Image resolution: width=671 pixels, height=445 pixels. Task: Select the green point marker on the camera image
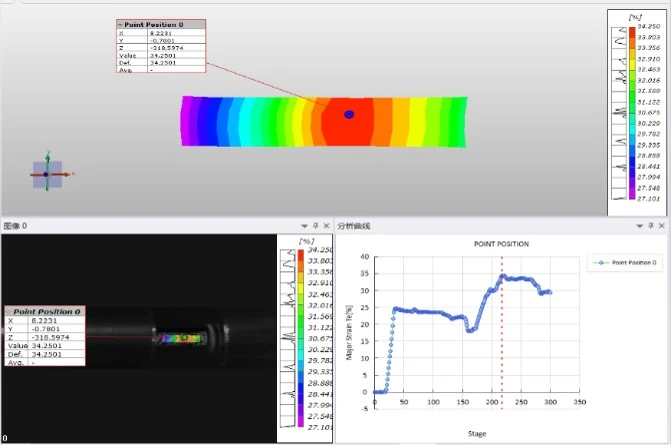click(x=184, y=338)
